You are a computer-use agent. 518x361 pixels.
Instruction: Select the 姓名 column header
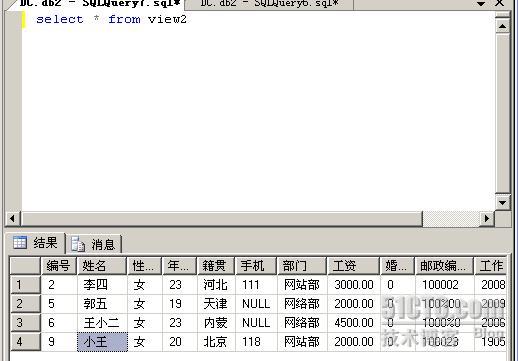pos(102,266)
